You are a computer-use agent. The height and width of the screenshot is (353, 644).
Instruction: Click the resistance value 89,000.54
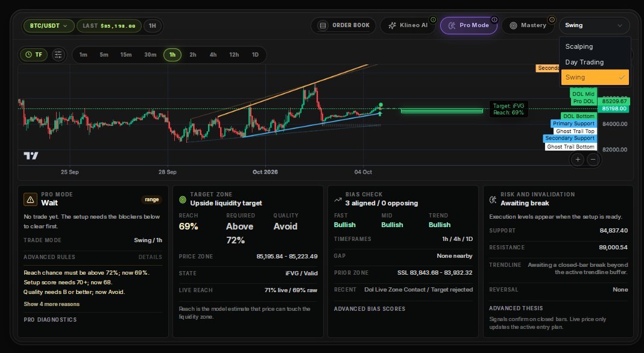pos(613,248)
